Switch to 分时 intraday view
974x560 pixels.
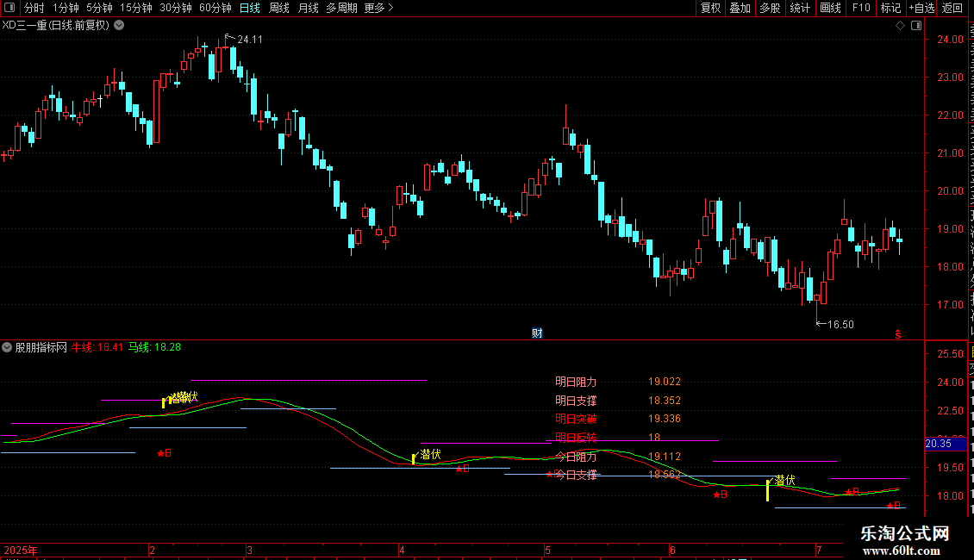[x=34, y=8]
